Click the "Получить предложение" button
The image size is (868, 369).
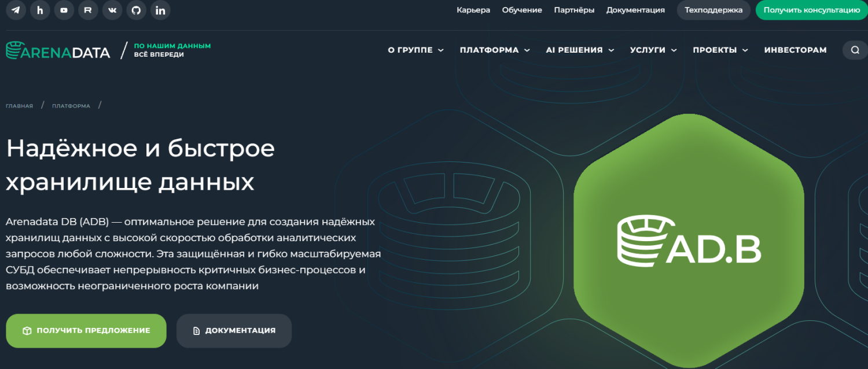coord(86,331)
